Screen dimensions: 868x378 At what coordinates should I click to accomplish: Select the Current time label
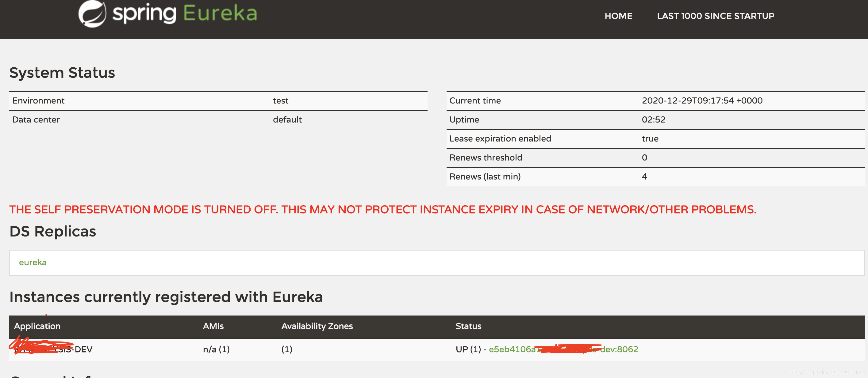pyautogui.click(x=475, y=101)
